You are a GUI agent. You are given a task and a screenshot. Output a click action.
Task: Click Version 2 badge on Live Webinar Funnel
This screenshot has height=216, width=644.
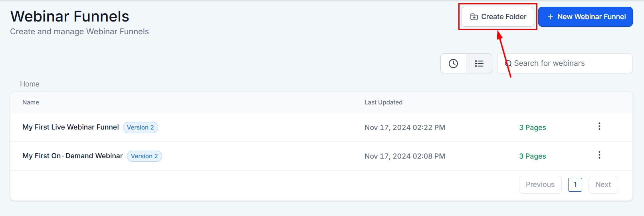point(141,128)
